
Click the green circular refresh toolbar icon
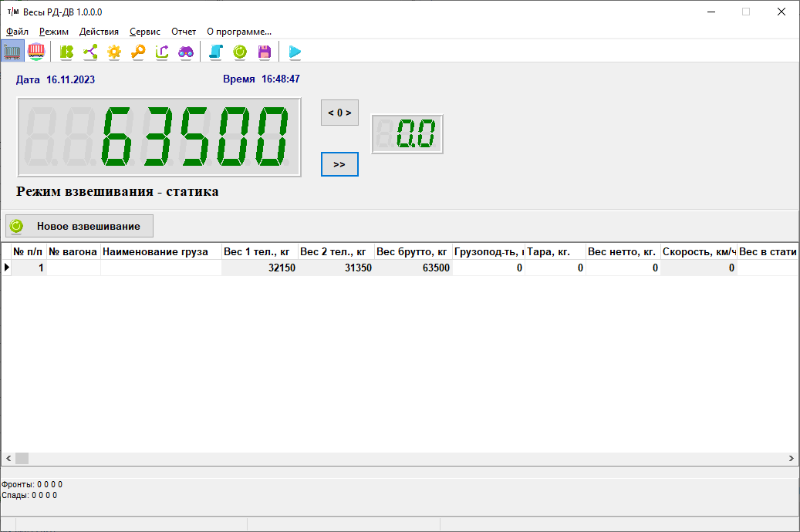240,52
